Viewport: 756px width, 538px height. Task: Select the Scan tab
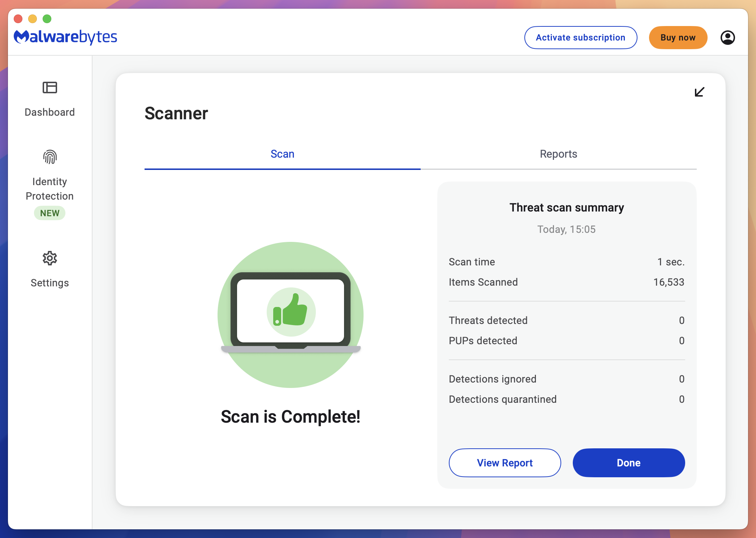pyautogui.click(x=282, y=154)
